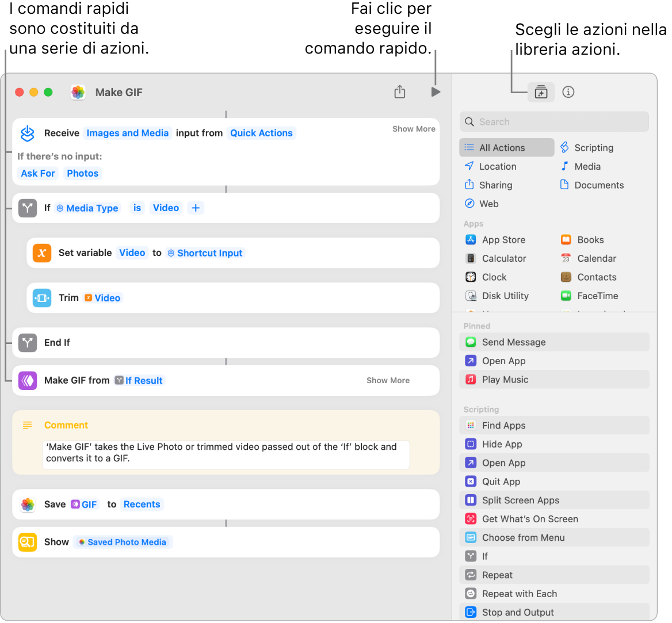
Task: Expand Show More on the Receive action
Action: point(414,129)
